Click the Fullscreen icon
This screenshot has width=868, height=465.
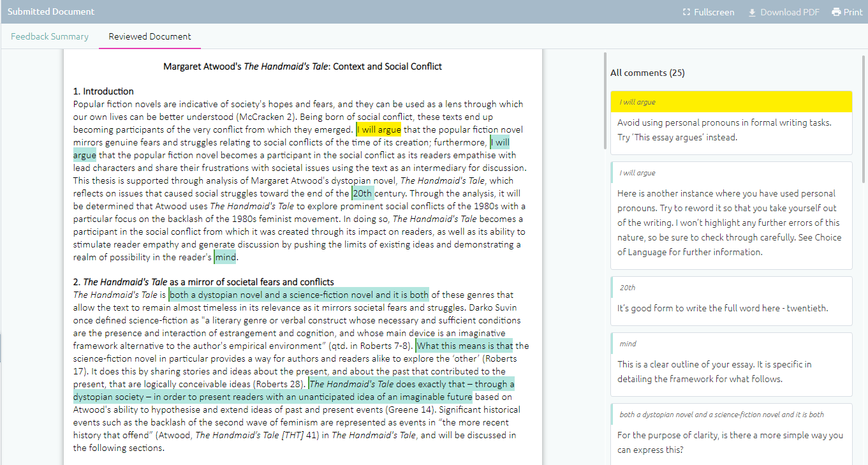coord(686,12)
